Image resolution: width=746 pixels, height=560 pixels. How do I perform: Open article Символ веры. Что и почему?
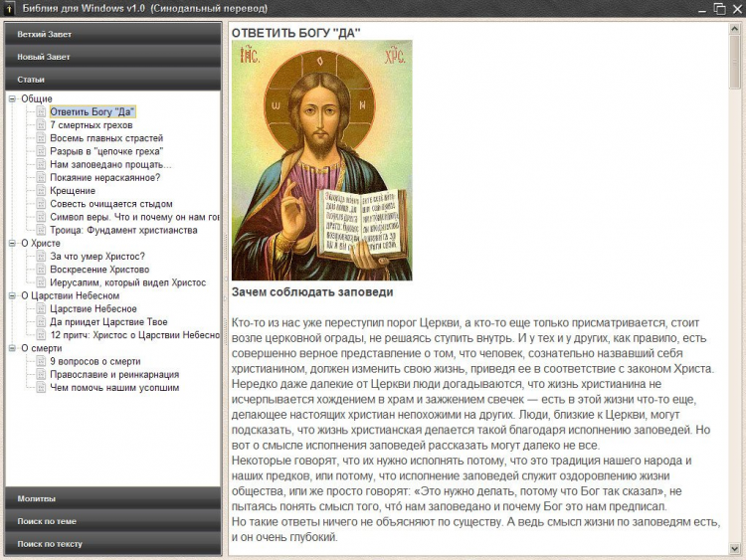(134, 217)
